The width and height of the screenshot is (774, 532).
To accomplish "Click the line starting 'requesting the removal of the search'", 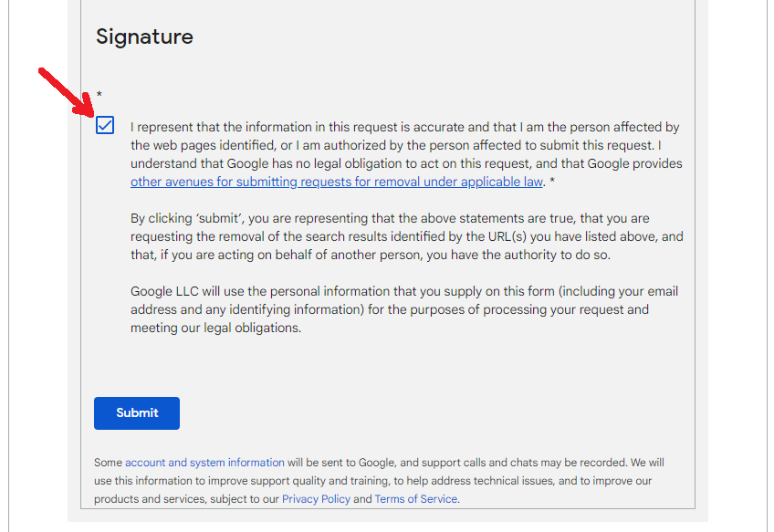I will coord(407,236).
